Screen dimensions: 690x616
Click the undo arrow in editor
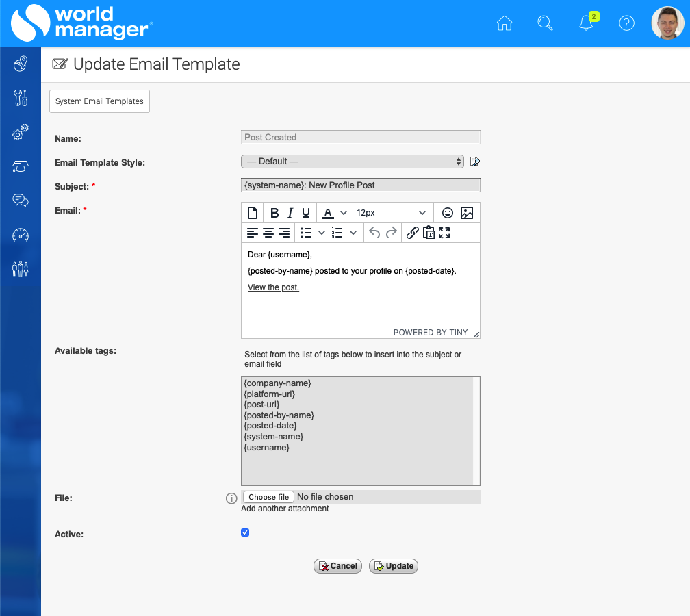click(374, 233)
